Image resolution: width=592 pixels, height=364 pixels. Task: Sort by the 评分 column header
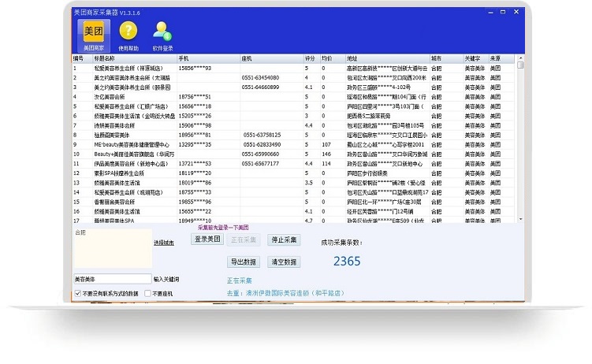[x=312, y=58]
